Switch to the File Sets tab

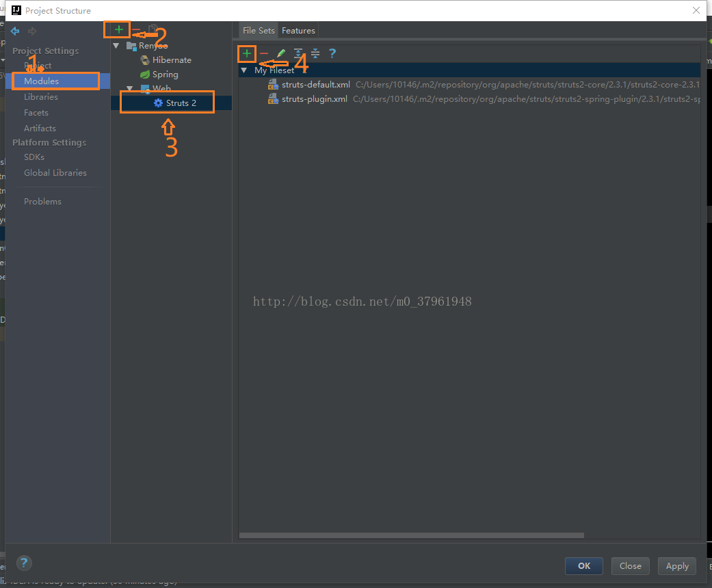259,30
